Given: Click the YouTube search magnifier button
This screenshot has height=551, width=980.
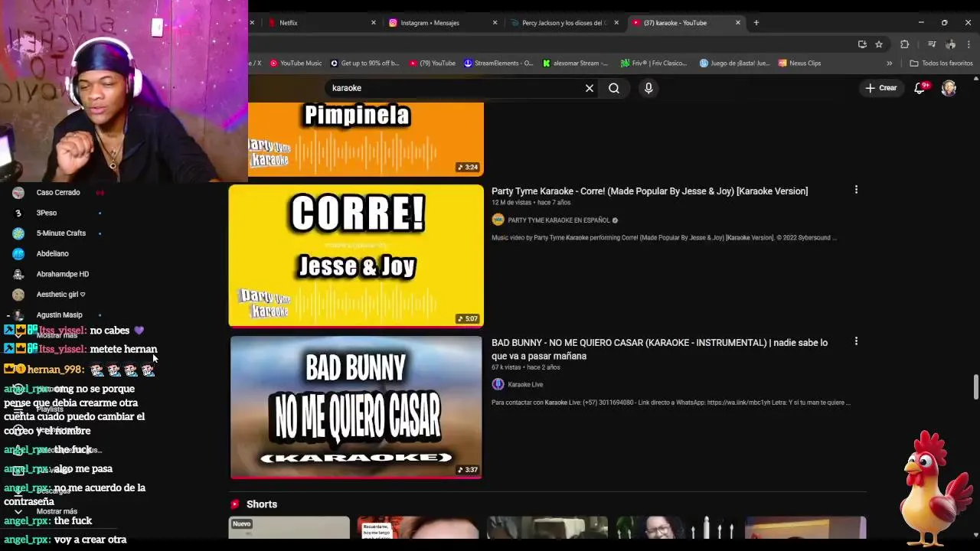Looking at the screenshot, I should point(614,88).
